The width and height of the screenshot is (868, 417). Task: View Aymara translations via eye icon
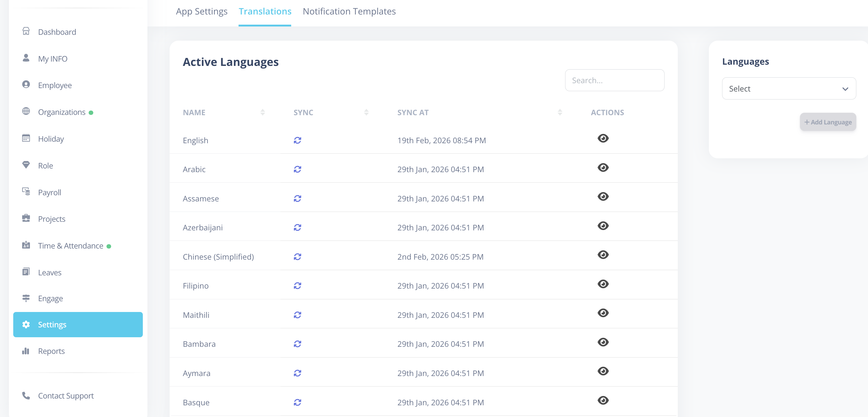(603, 371)
